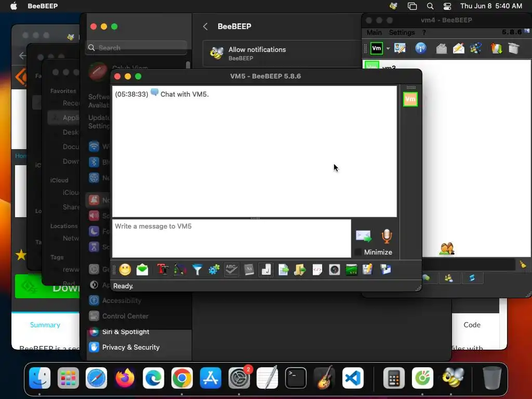
Task: Switch to the Code tab in browser page
Action: [x=472, y=325]
